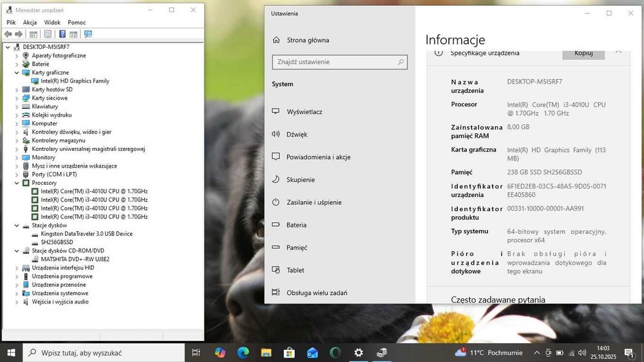644x362 pixels.
Task: Click the Kopiuj button
Action: pyautogui.click(x=583, y=55)
